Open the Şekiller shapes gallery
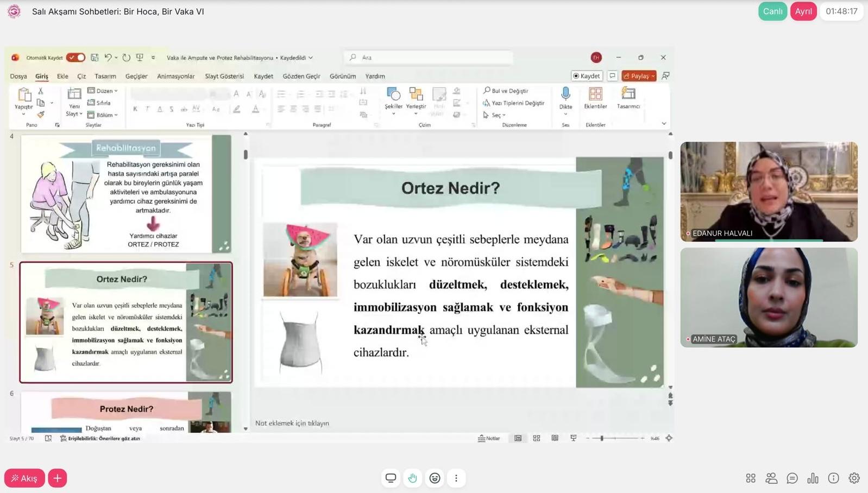The height and width of the screenshot is (493, 868). [x=393, y=96]
